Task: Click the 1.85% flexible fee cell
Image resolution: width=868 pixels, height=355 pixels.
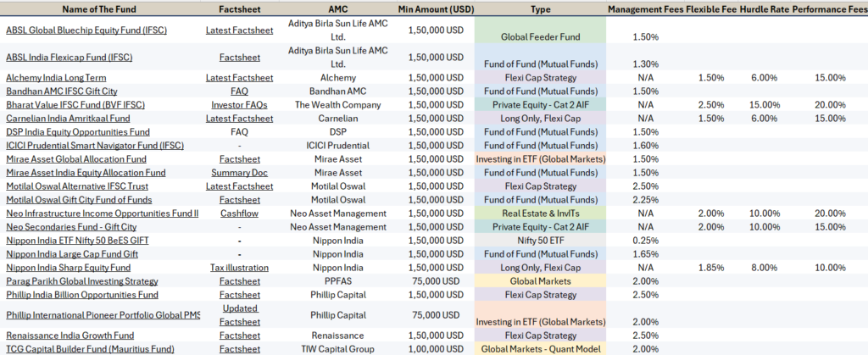Action: (711, 268)
